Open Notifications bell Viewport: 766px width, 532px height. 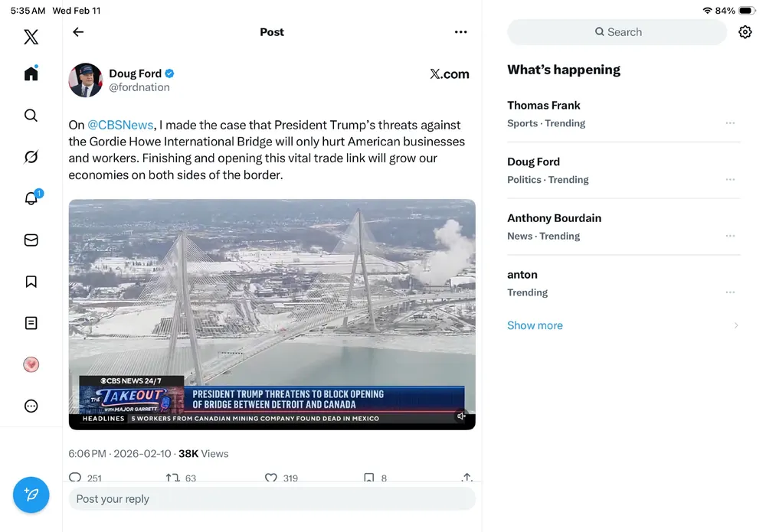[x=31, y=198]
